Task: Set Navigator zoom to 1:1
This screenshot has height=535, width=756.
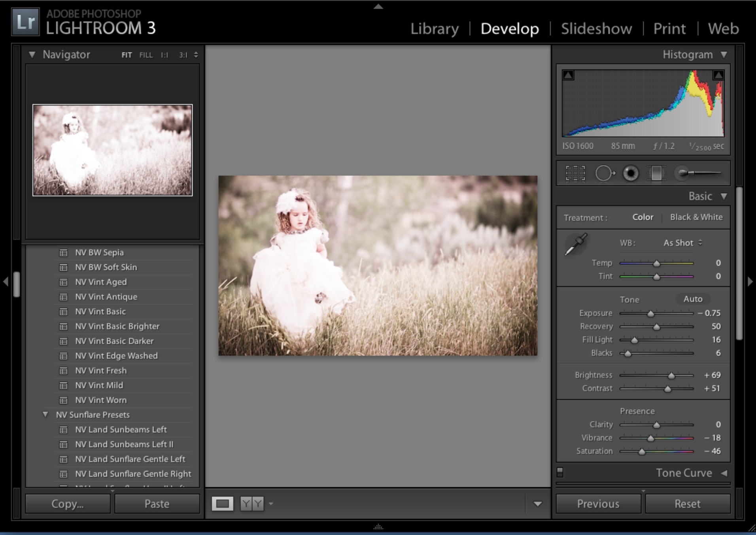Action: [164, 55]
